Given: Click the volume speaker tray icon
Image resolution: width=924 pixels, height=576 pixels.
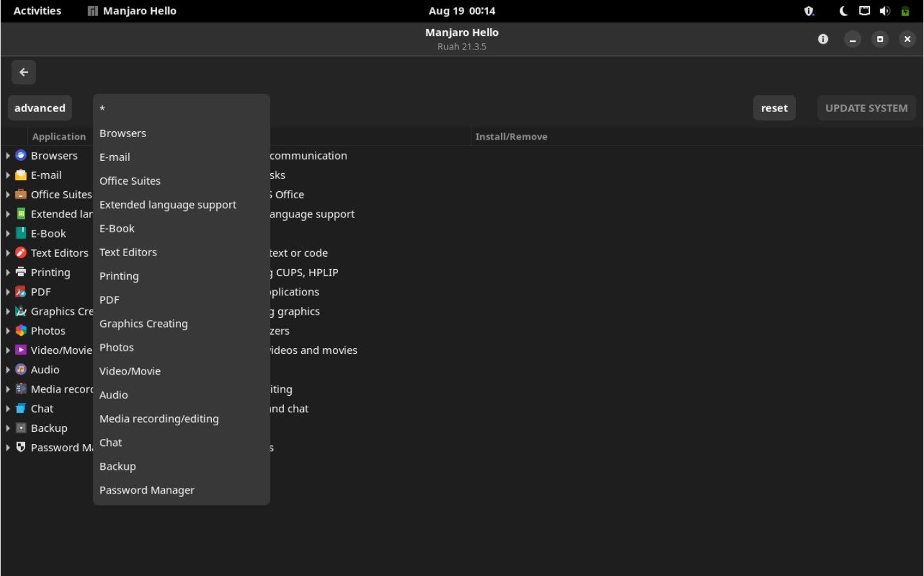Looking at the screenshot, I should pyautogui.click(x=885, y=11).
